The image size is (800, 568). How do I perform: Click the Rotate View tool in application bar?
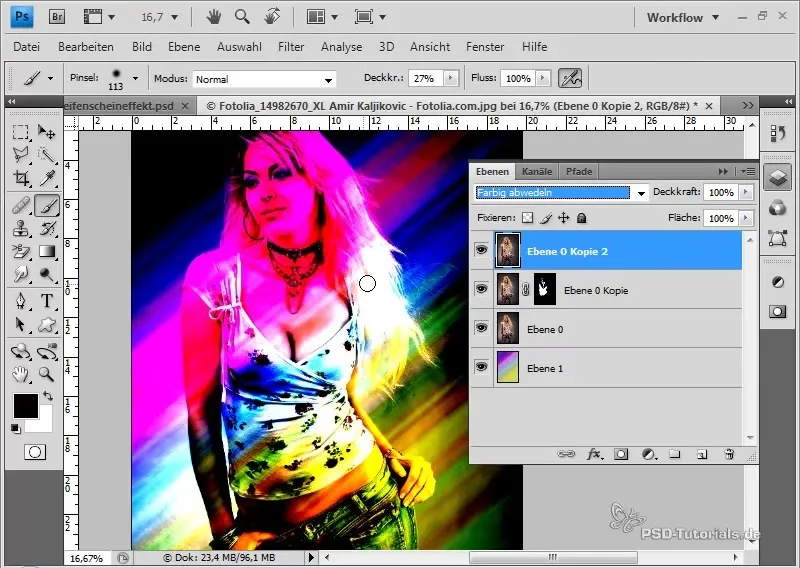(x=272, y=17)
